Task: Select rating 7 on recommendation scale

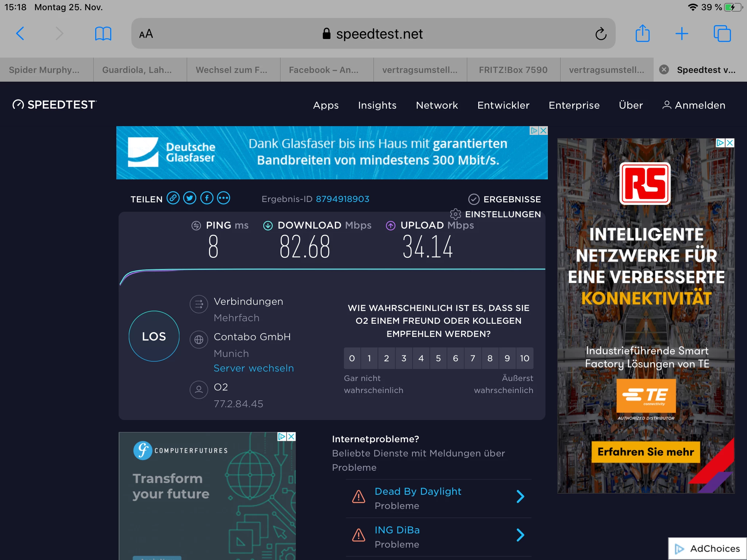Action: (x=473, y=358)
